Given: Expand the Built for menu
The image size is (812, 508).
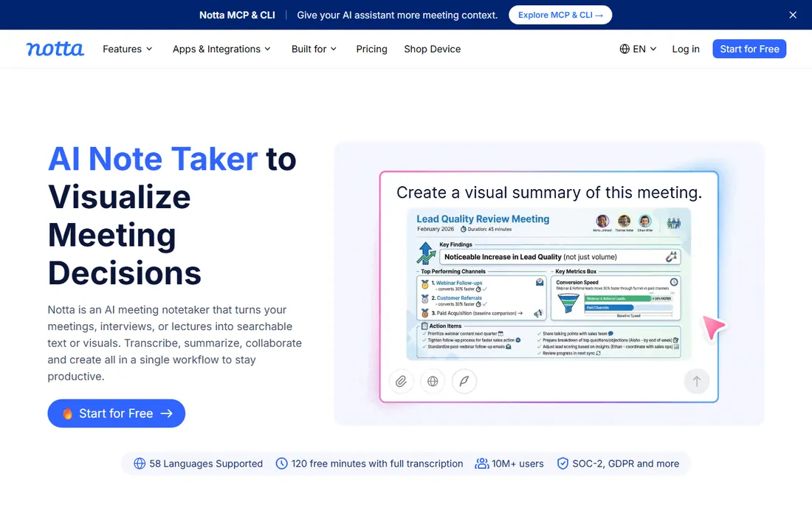Looking at the screenshot, I should [314, 49].
